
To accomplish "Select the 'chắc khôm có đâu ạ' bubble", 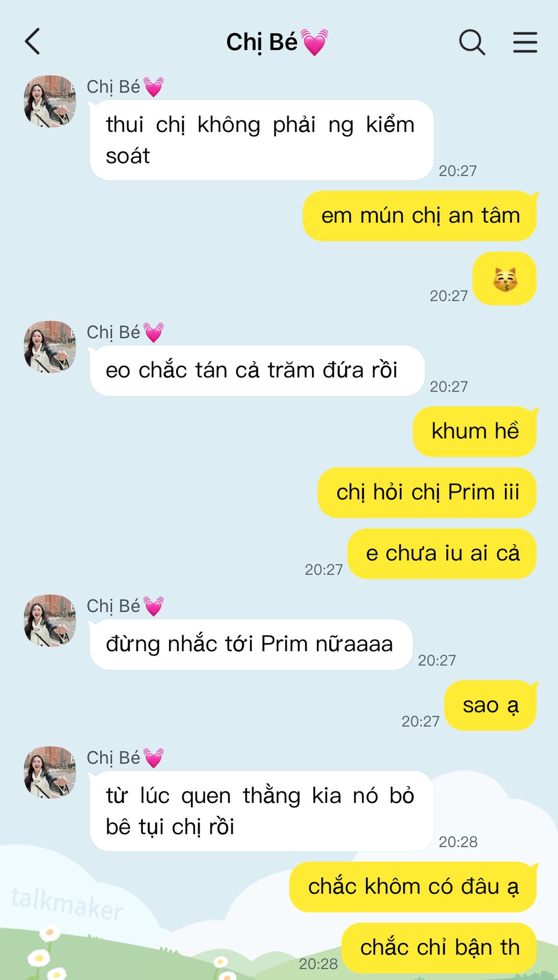I will [413, 887].
